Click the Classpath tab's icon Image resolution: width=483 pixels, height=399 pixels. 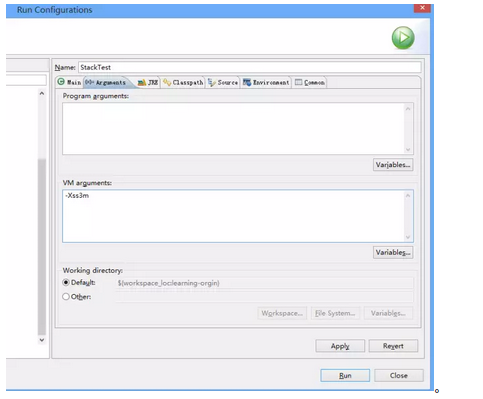(167, 82)
